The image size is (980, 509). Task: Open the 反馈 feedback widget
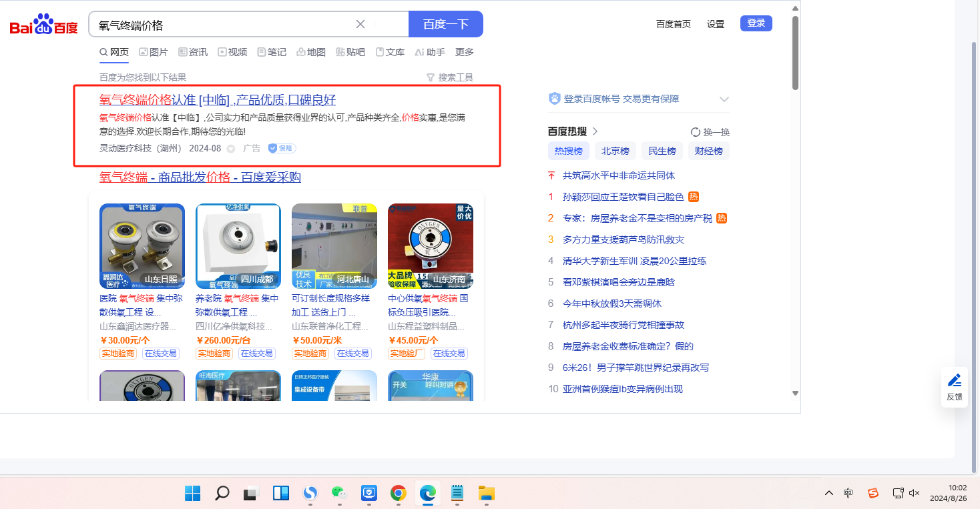955,387
